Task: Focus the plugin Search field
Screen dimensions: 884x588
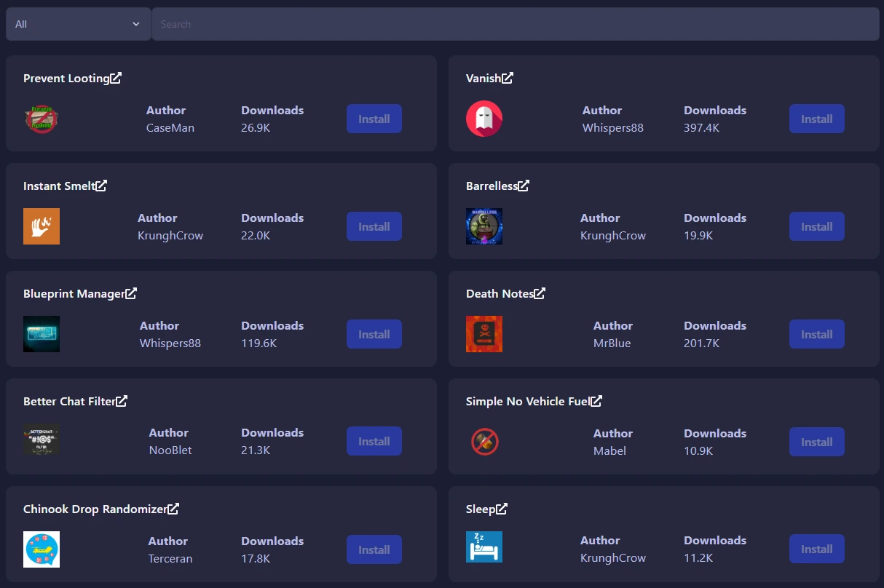Action: pyautogui.click(x=515, y=24)
